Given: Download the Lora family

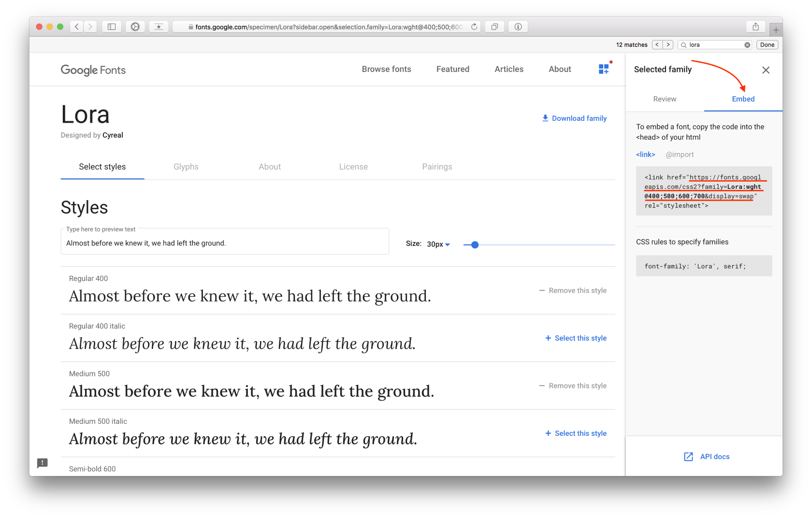Looking at the screenshot, I should coord(574,118).
